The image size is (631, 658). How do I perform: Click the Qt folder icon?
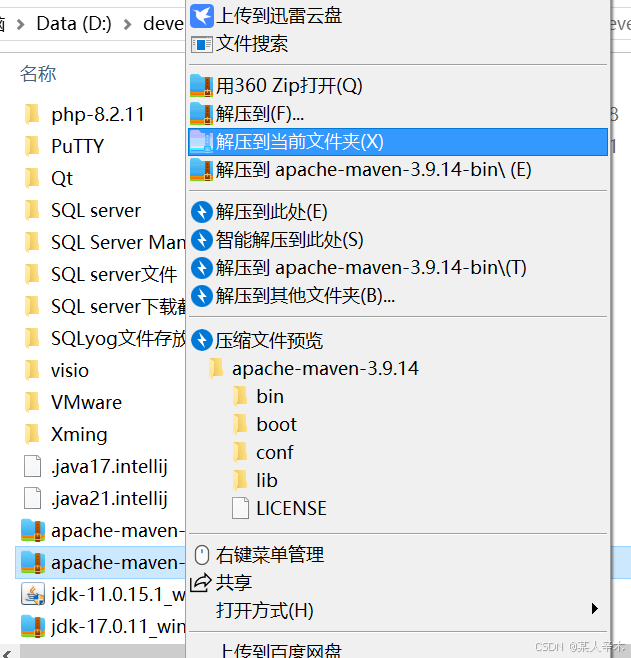tap(32, 178)
